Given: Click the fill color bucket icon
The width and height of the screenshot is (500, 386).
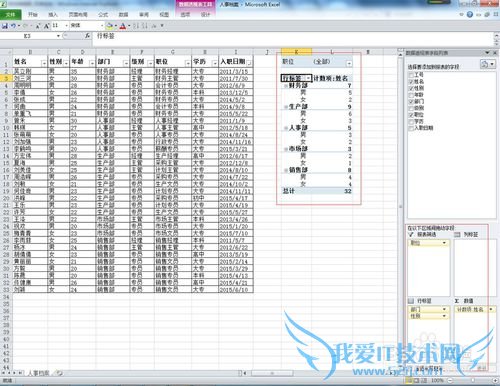Looking at the screenshot, I should click(x=110, y=26).
